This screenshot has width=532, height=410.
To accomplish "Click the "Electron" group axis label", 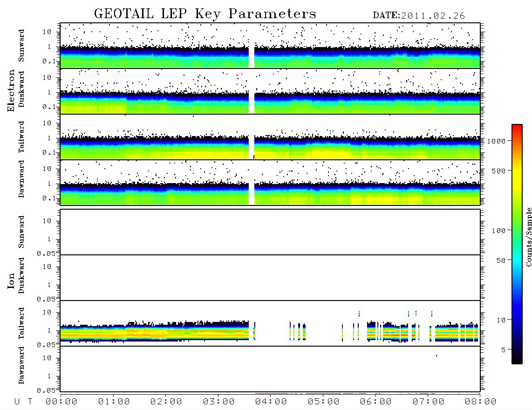I will click(11, 91).
